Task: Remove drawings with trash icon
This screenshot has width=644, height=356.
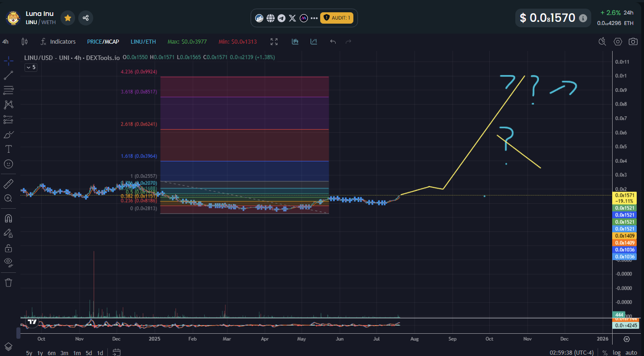Action: coord(8,282)
